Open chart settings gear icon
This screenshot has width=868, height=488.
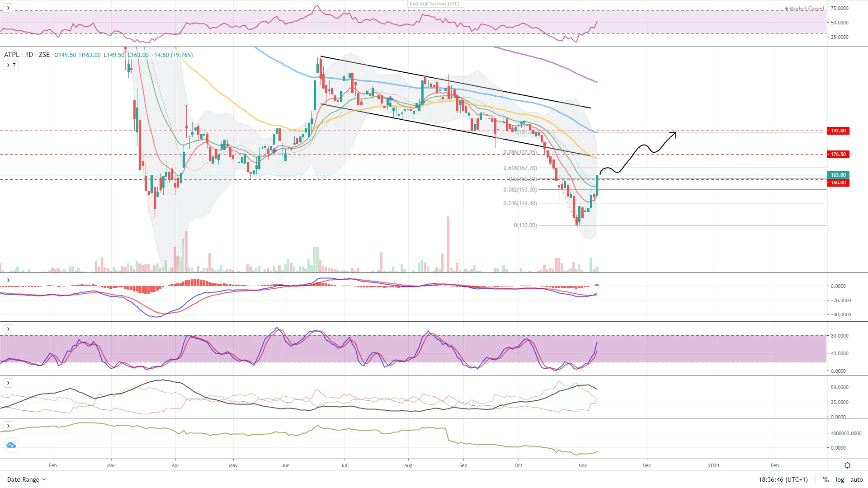click(x=847, y=465)
